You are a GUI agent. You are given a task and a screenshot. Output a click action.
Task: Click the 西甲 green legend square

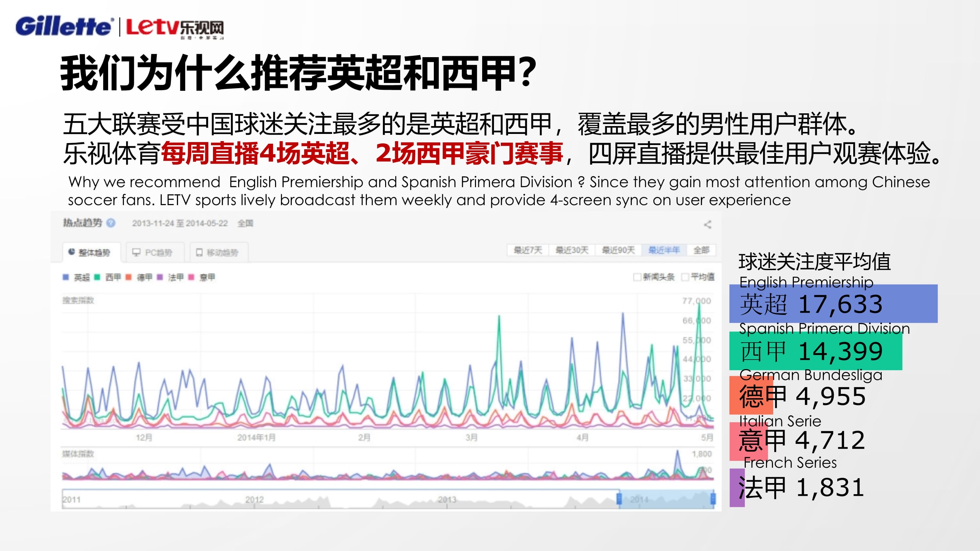pos(97,277)
